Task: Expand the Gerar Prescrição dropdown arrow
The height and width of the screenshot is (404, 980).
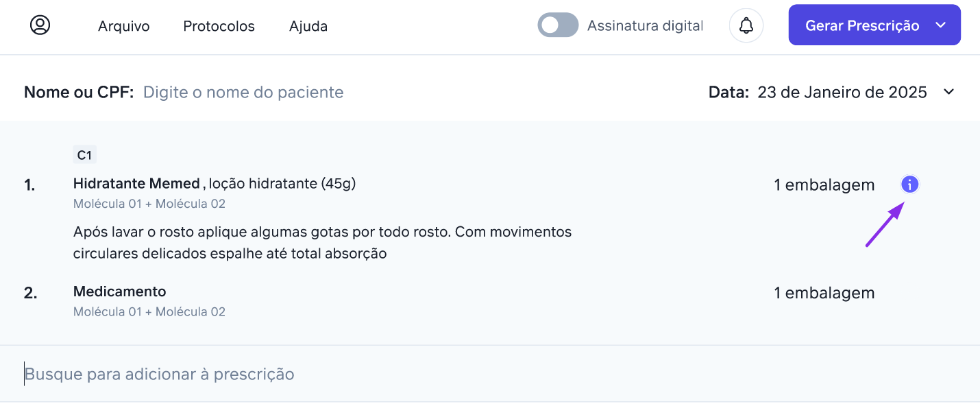Action: (941, 25)
